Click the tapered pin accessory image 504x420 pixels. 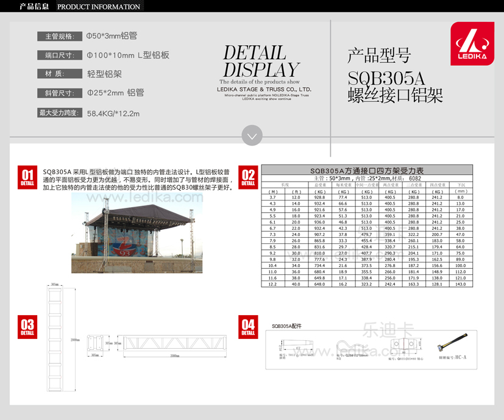click(296, 346)
